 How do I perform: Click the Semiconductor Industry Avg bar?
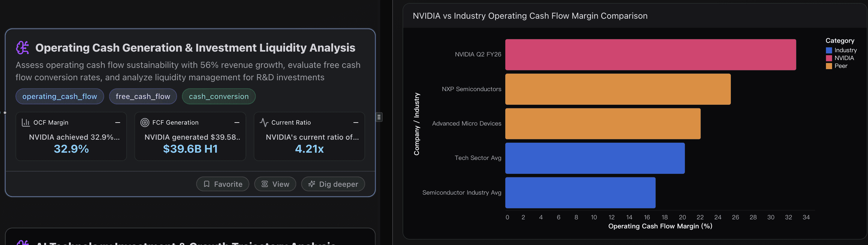[x=580, y=192]
